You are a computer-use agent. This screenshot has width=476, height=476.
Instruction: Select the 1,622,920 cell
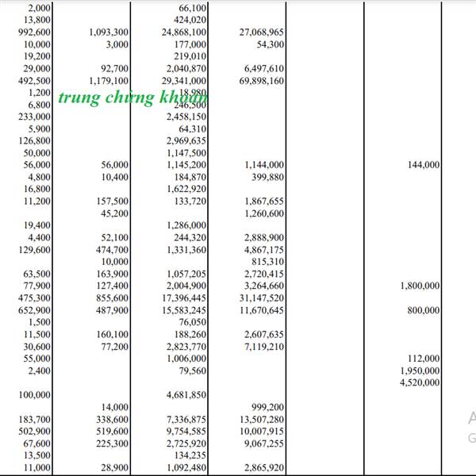tap(186, 189)
